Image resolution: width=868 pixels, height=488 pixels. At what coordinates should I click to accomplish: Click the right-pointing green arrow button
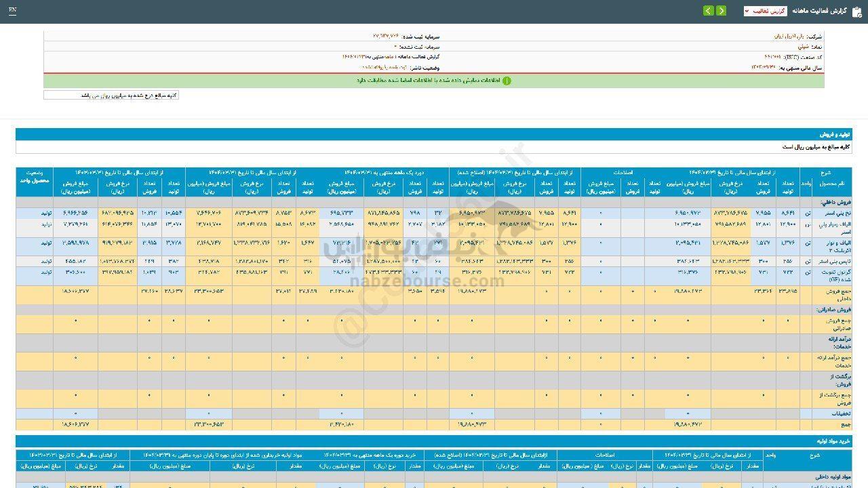[x=721, y=11]
